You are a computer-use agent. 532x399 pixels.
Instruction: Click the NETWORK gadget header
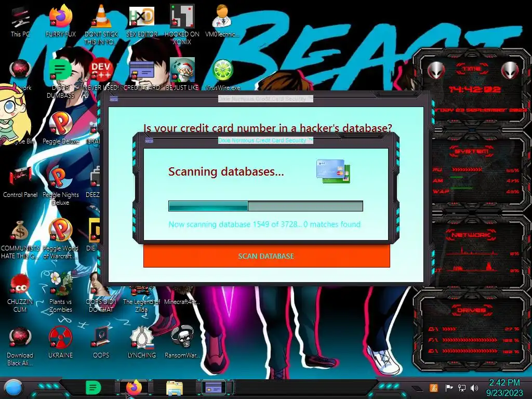coord(472,234)
